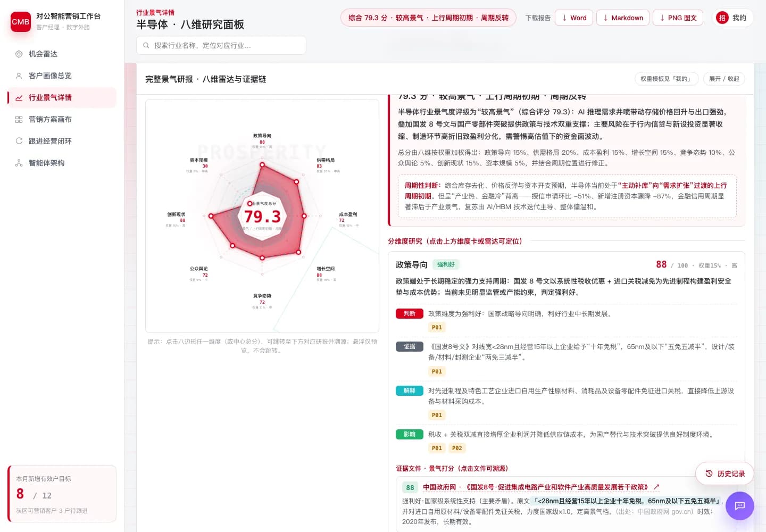Click the 跟进经营闭环 loop icon

click(x=19, y=141)
